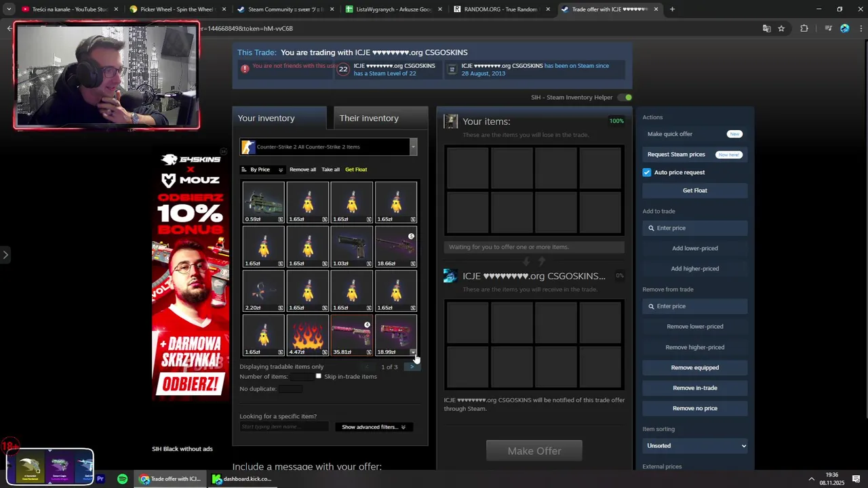The height and width of the screenshot is (488, 868).
Task: Switch to the YouTube Studio browser tab
Action: 70,9
